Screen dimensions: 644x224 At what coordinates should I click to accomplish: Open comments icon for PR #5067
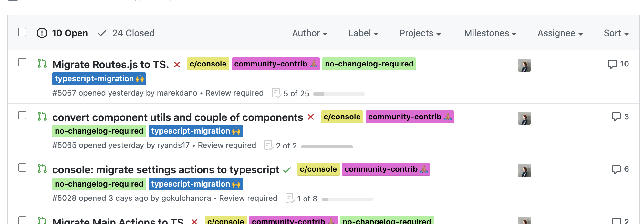click(612, 64)
